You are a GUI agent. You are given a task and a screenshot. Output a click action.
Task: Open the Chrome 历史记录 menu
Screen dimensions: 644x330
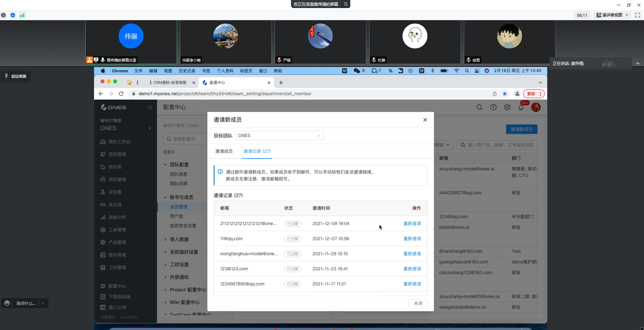187,71
